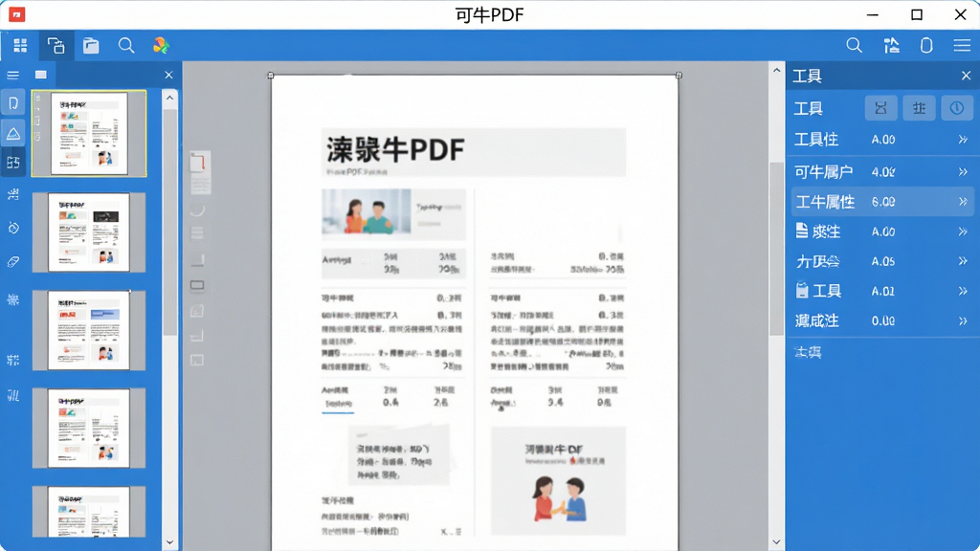Expand the A.01 工具 row chevron
The width and height of the screenshot is (980, 551).
tap(963, 291)
